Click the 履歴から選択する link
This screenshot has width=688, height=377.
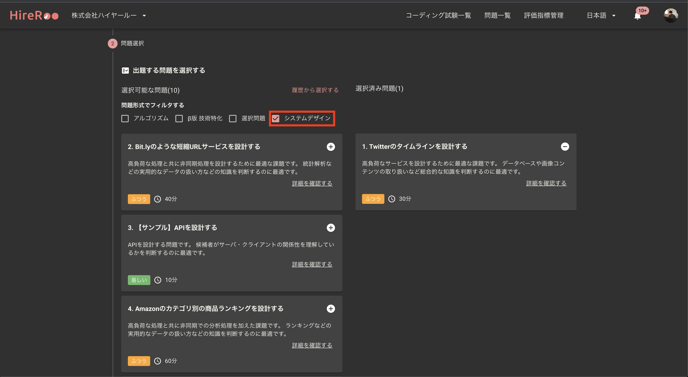315,90
